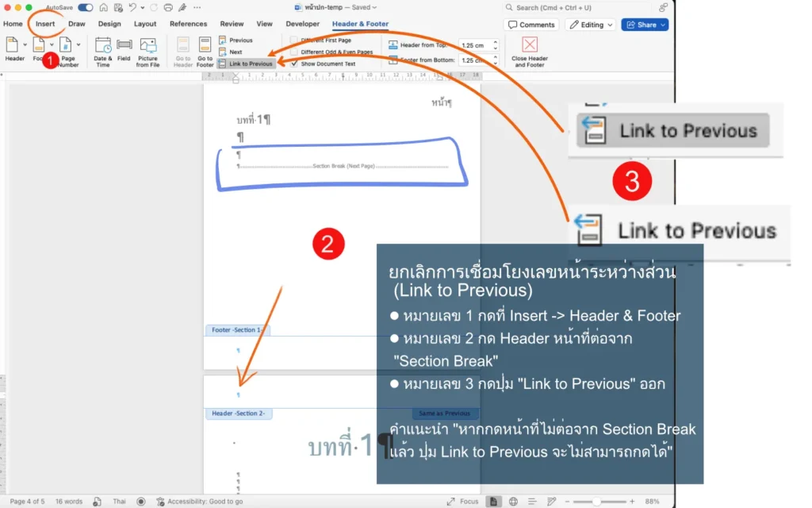Open the Undo history dropdown arrow
This screenshot has width=812, height=508.
click(143, 7)
